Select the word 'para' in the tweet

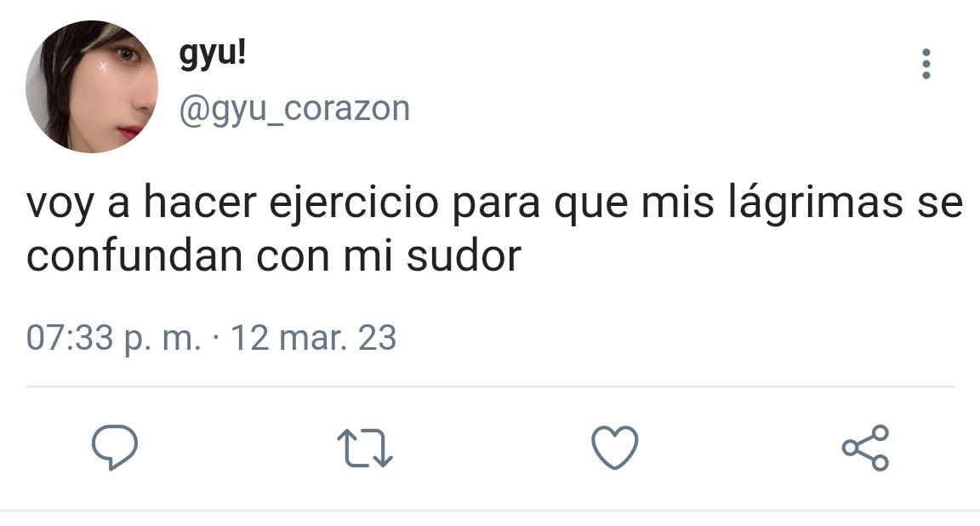click(x=496, y=205)
